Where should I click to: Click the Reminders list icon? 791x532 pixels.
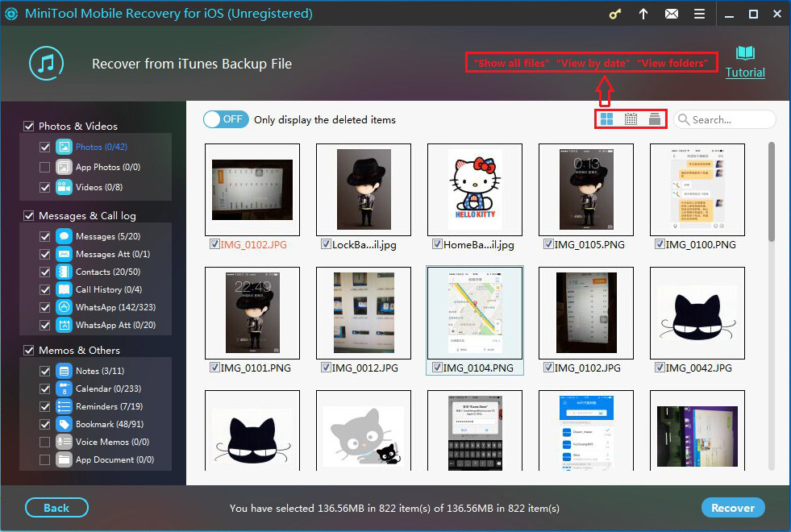coord(64,406)
